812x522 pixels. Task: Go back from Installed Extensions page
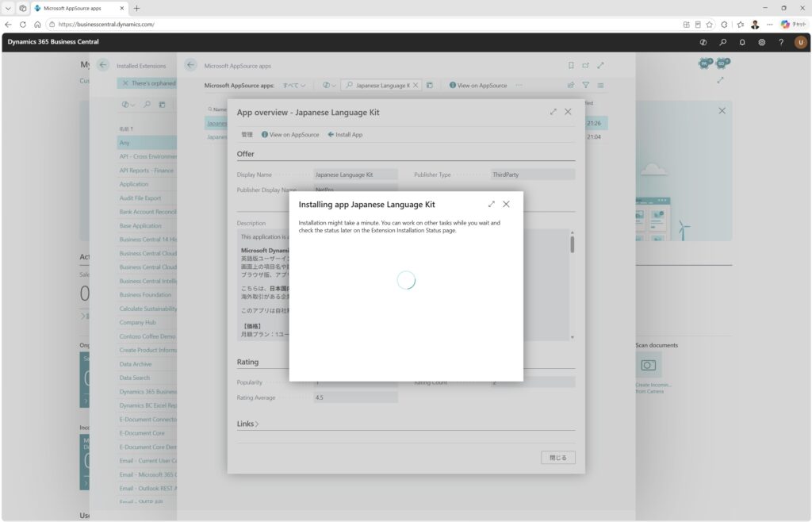(103, 65)
